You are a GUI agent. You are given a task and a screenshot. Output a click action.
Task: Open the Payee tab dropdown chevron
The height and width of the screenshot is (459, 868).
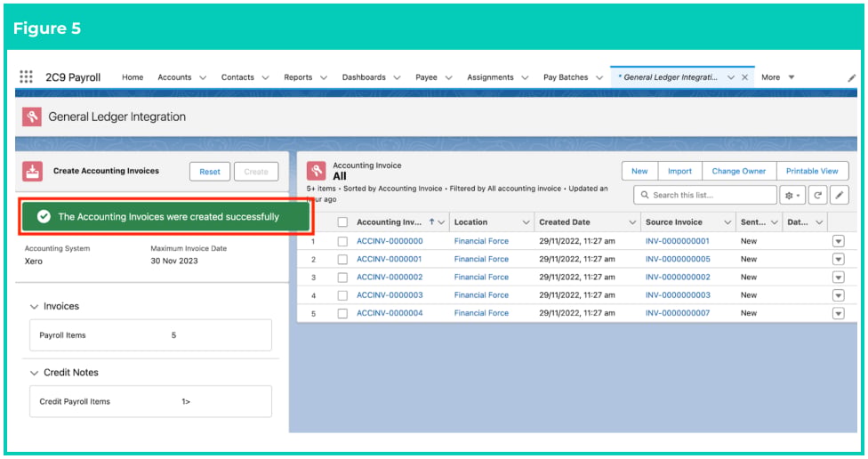coord(448,77)
